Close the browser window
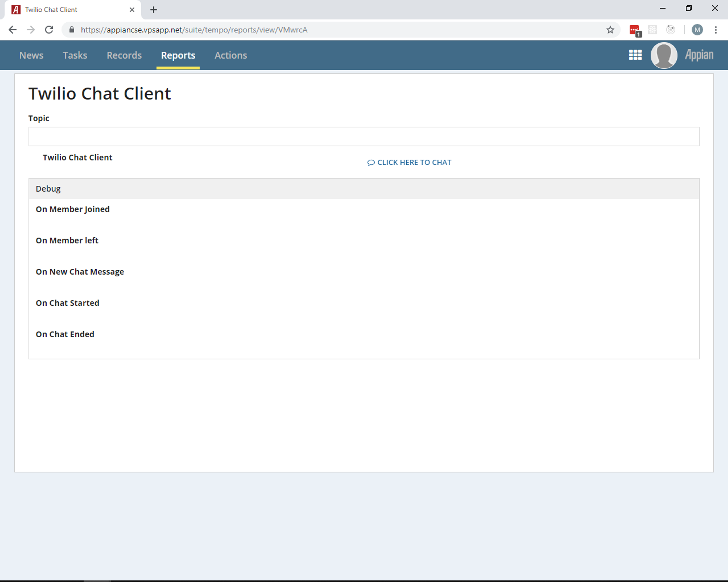 715,9
